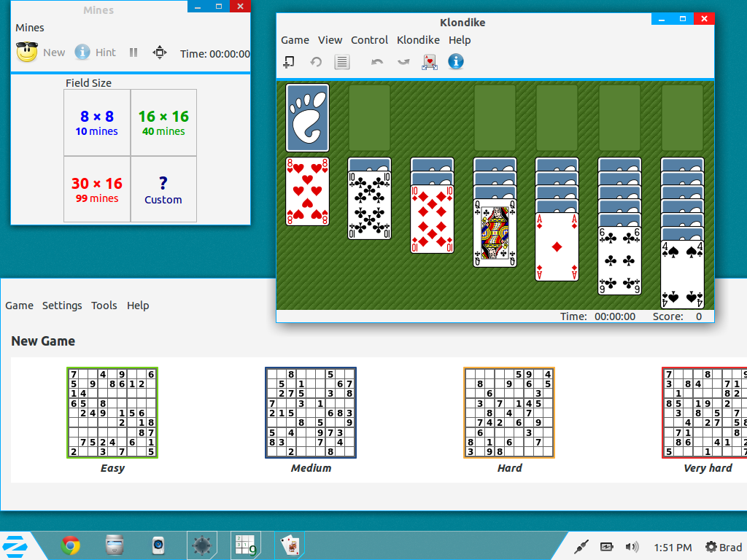Click the 4 of spades card

coord(683,275)
